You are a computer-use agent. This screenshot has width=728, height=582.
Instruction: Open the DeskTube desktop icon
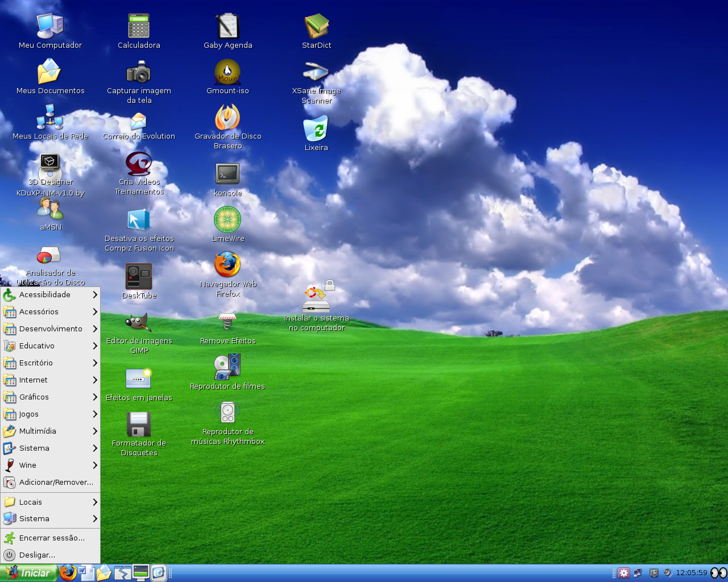coord(139,276)
